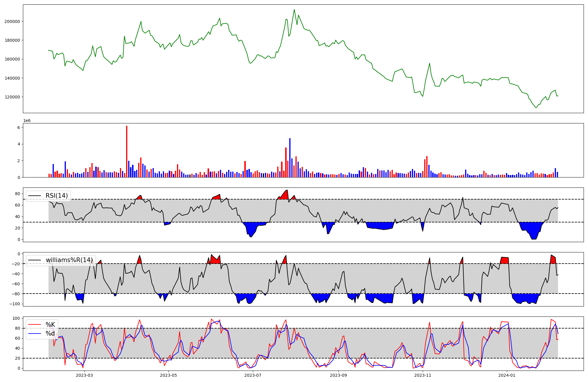
Task: Click the red %K legend line sample
Action: pos(34,324)
